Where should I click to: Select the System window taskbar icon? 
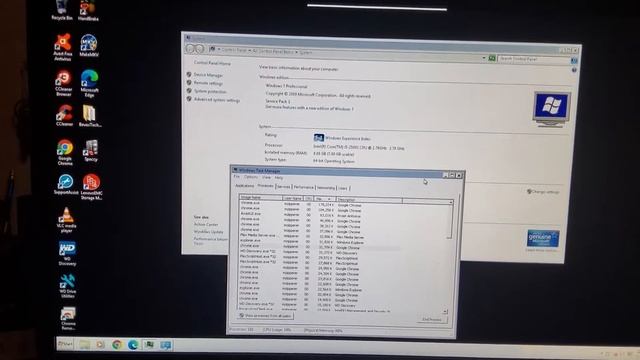point(165,346)
